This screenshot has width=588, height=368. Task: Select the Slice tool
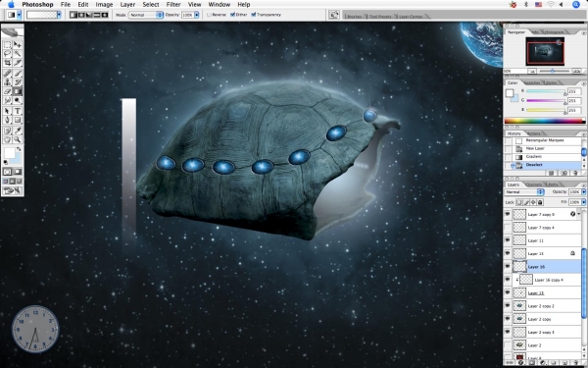tap(18, 63)
